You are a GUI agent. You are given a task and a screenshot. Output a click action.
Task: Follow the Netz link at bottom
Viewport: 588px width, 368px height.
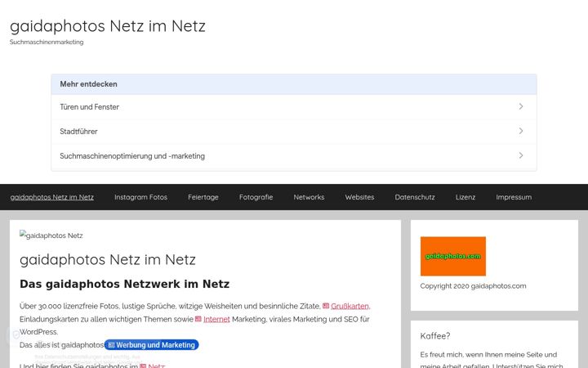(x=156, y=366)
